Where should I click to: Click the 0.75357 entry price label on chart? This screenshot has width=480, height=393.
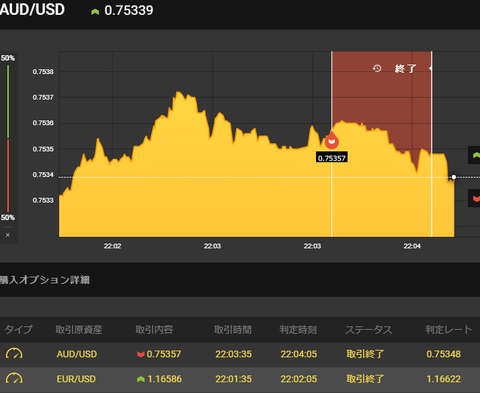click(332, 158)
